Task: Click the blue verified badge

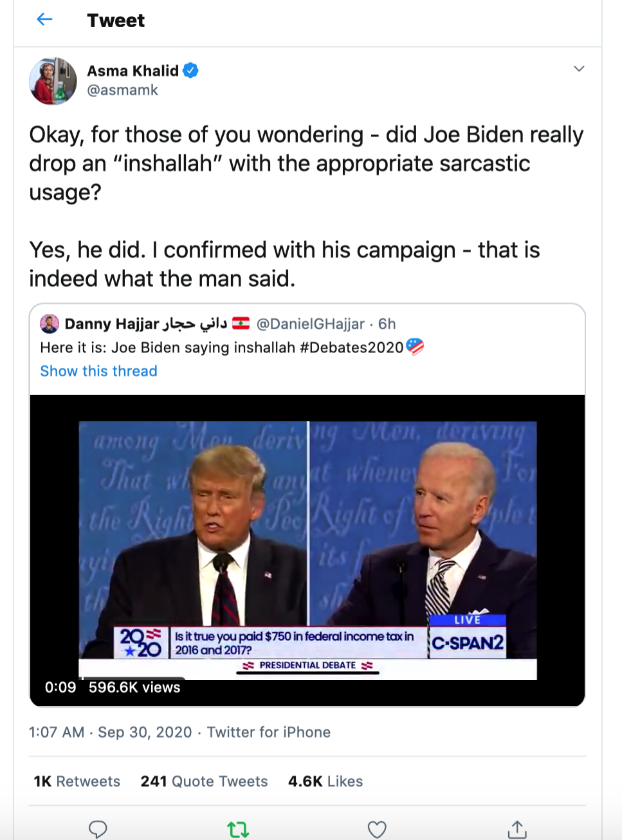Action: (x=190, y=71)
